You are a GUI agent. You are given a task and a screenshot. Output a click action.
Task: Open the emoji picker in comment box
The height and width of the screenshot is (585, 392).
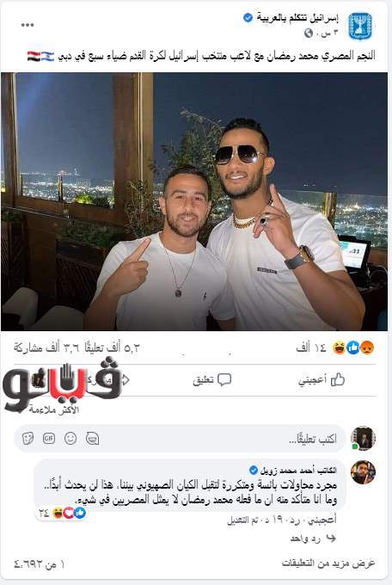point(70,439)
